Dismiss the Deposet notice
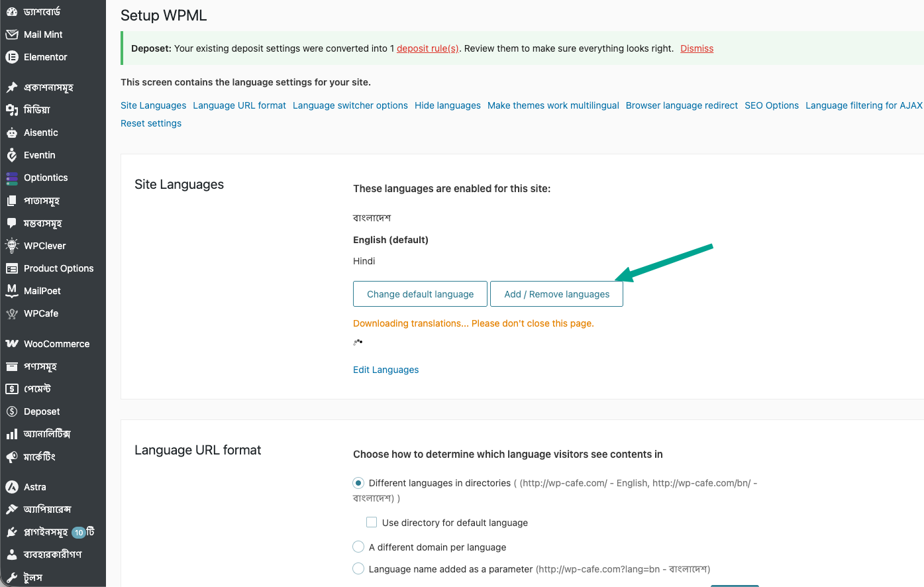924x587 pixels. coord(697,48)
